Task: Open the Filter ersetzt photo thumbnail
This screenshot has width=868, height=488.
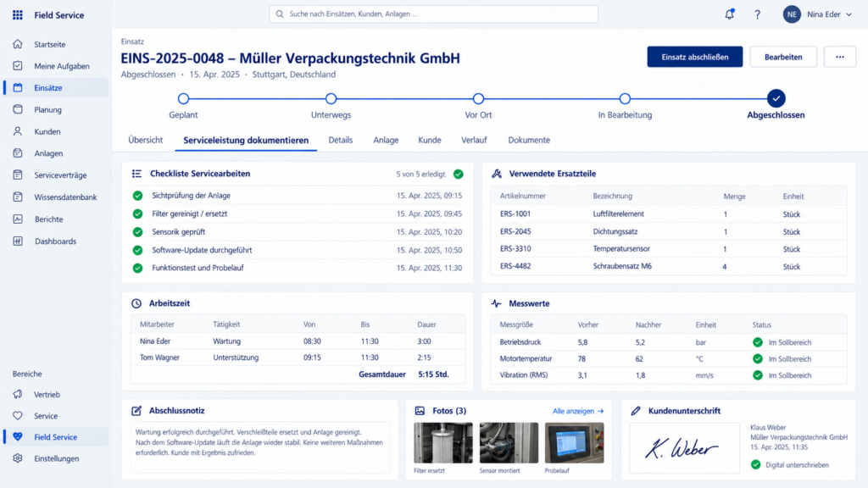Action: pos(443,442)
